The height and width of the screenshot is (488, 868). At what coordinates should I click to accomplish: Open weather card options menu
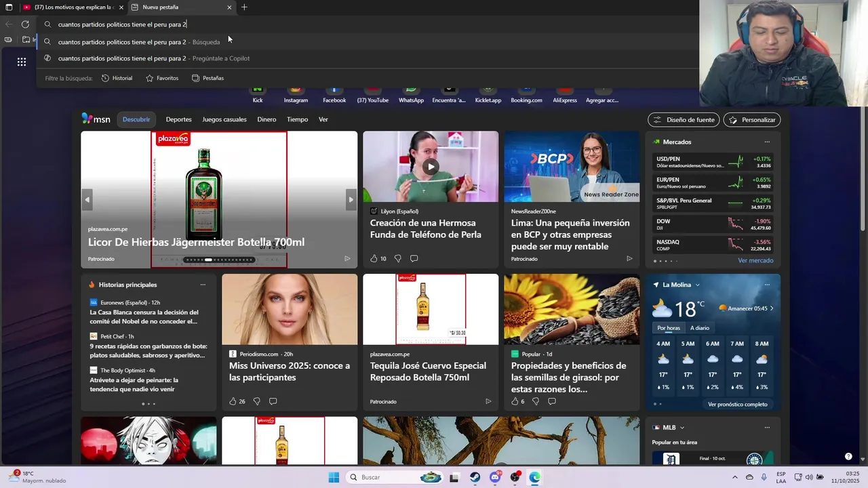coord(767,285)
